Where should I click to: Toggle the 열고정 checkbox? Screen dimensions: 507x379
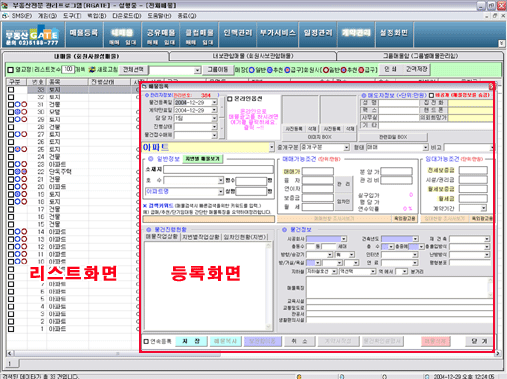pos(11,70)
